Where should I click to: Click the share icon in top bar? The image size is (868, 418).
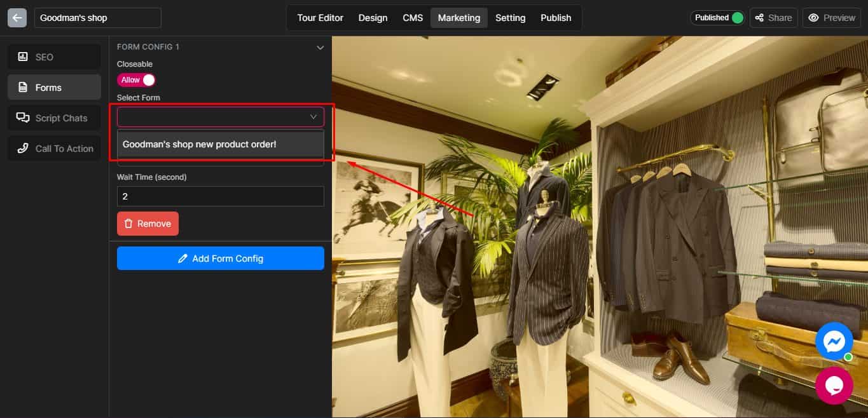759,18
